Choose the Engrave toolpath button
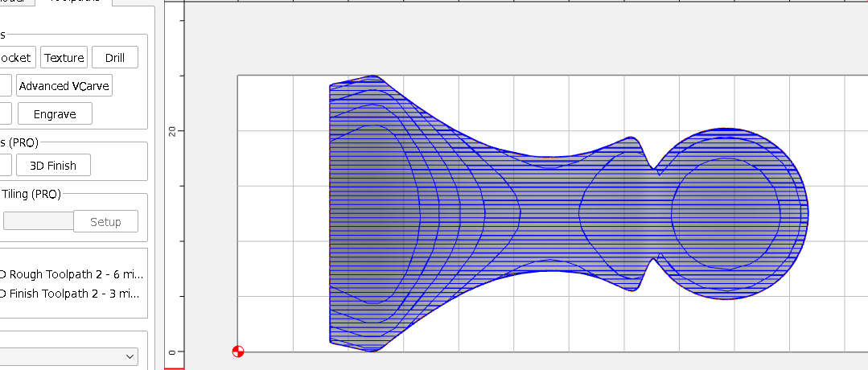 [55, 114]
